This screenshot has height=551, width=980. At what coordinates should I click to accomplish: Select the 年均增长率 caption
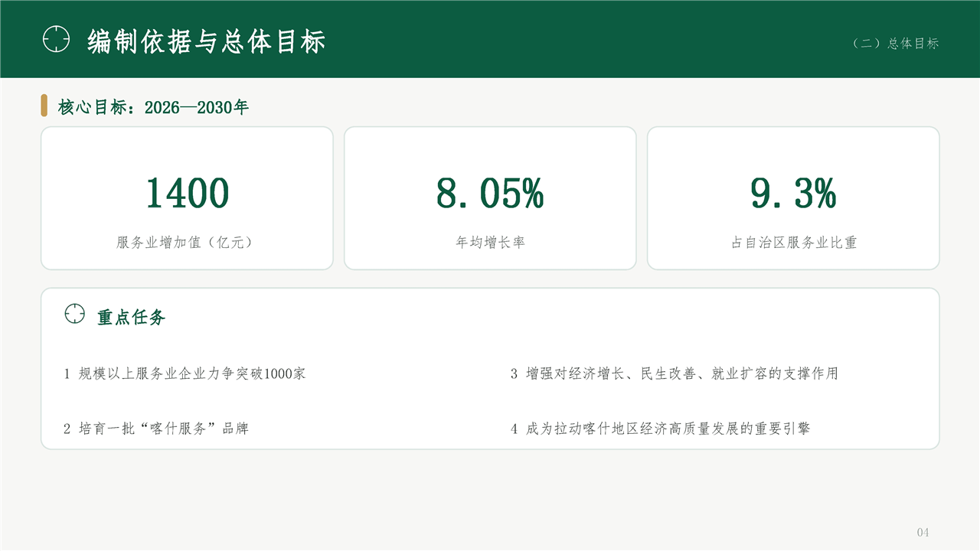[x=490, y=243]
